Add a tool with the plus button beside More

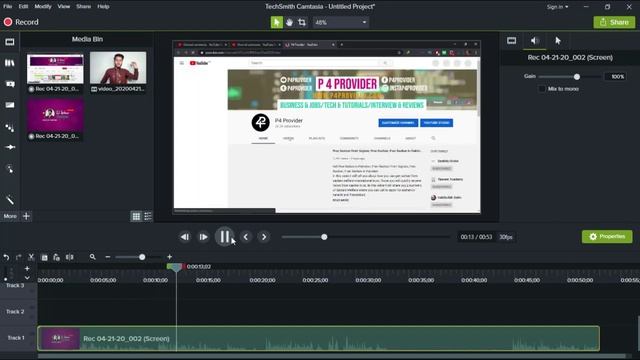pyautogui.click(x=26, y=216)
